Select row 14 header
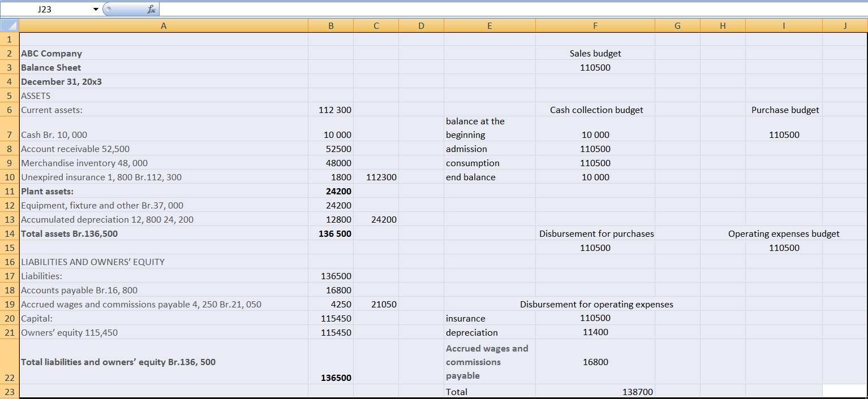 [10, 233]
